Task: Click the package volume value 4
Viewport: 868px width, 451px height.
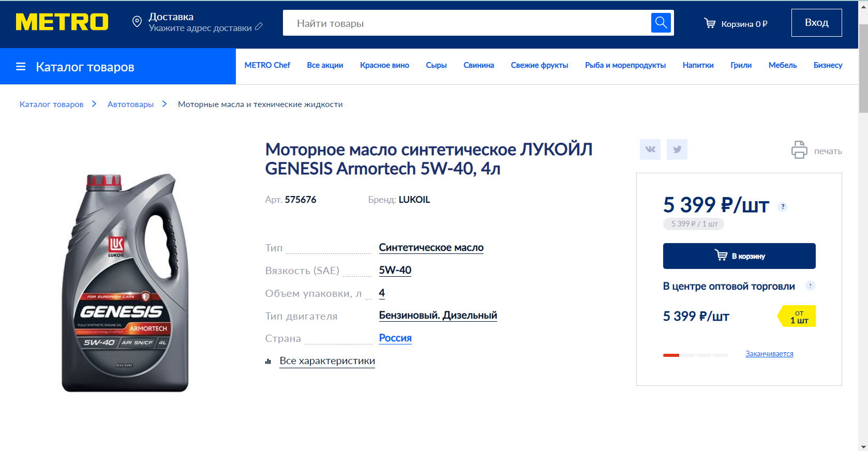Action: 382,293
